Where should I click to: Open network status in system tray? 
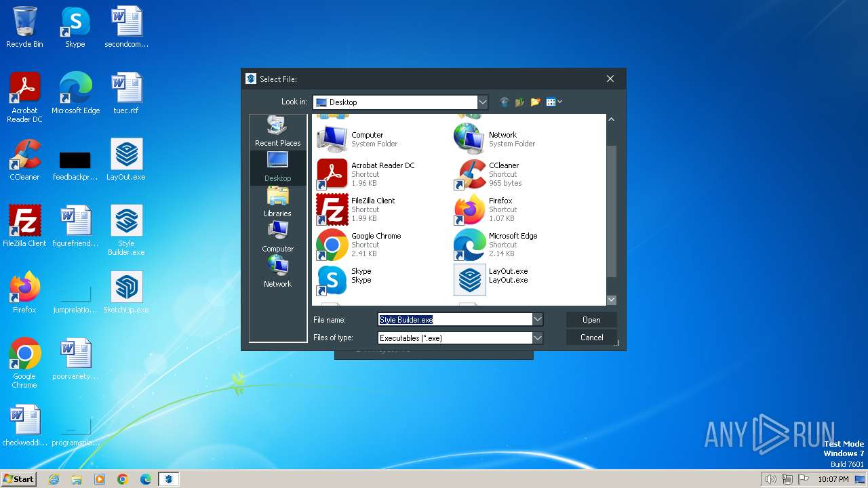(x=787, y=479)
